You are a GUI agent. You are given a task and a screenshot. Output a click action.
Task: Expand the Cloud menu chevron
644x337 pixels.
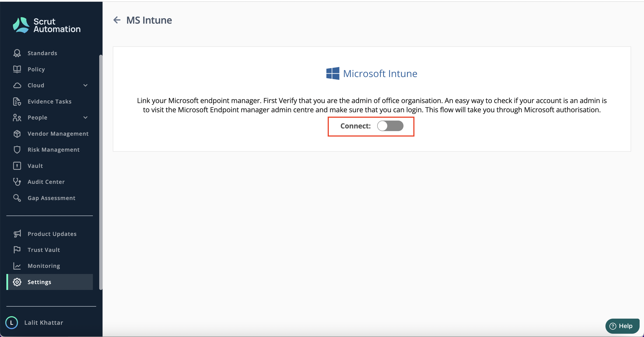[85, 85]
